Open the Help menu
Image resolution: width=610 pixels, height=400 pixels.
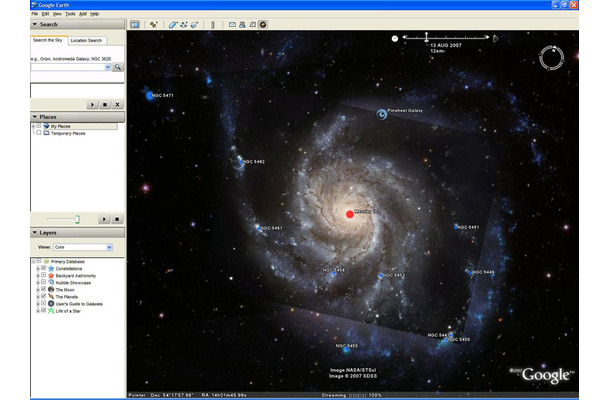click(95, 14)
